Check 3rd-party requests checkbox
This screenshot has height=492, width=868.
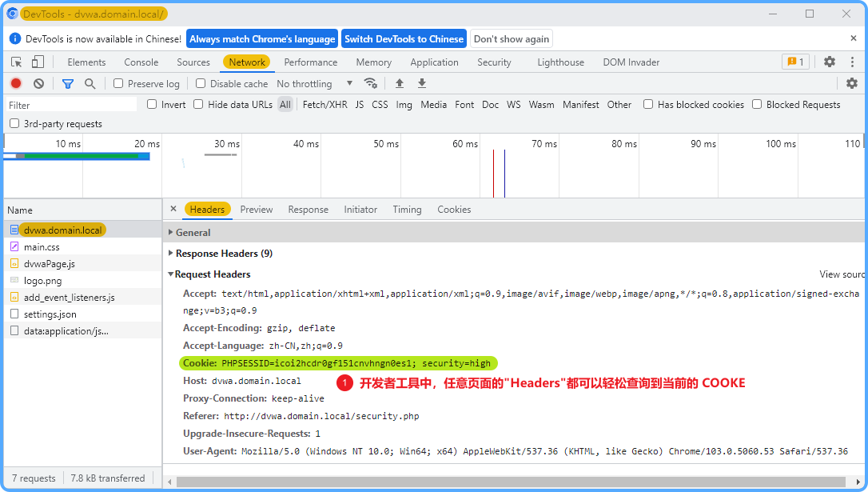14,123
